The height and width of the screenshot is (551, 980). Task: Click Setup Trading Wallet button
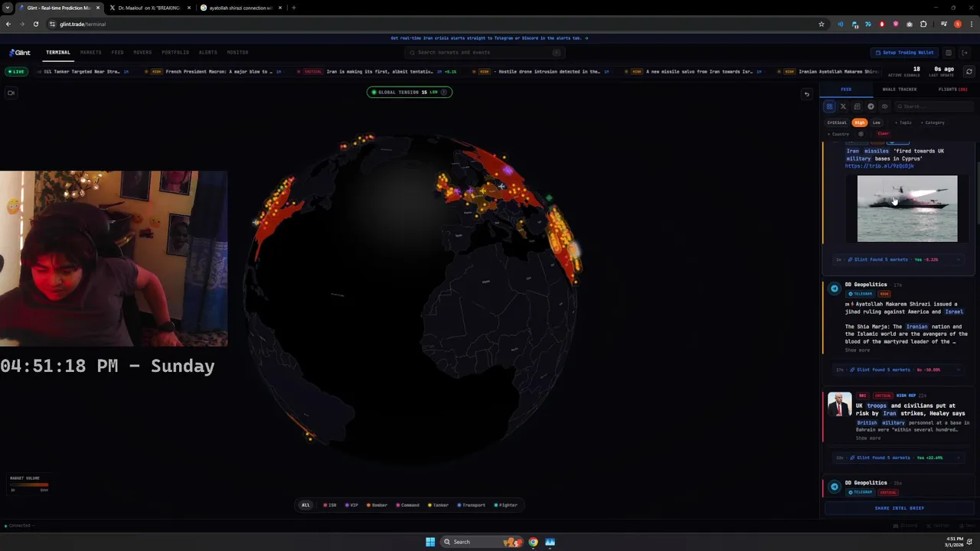point(904,53)
